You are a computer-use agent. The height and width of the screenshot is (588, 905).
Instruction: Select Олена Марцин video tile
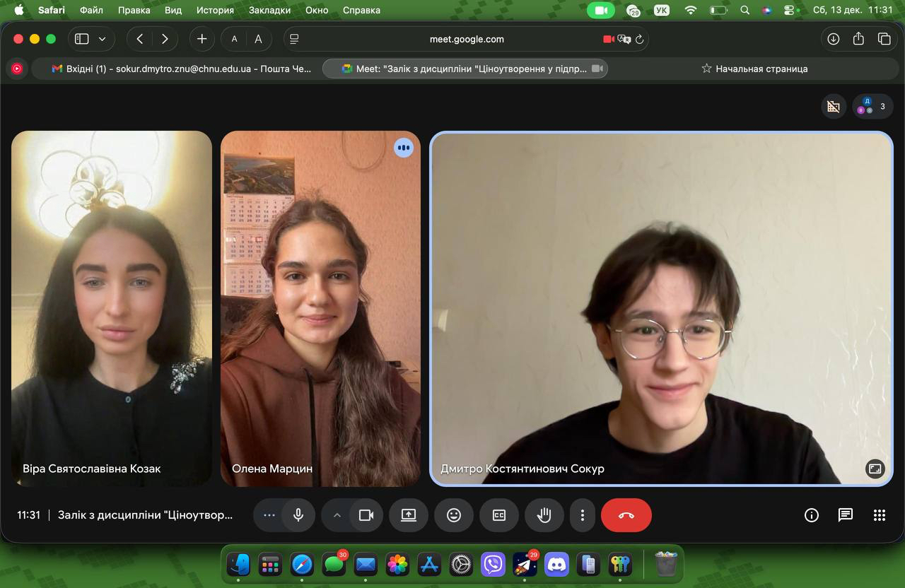320,308
